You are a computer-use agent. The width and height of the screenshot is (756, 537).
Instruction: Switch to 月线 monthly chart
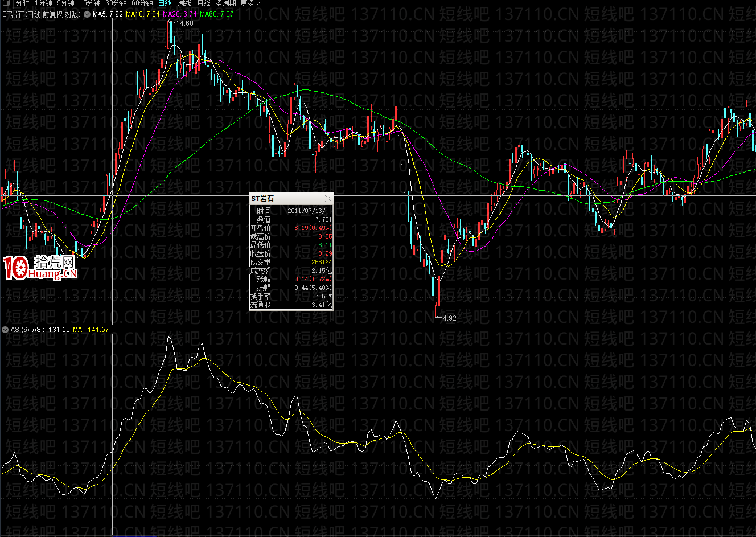click(203, 3)
